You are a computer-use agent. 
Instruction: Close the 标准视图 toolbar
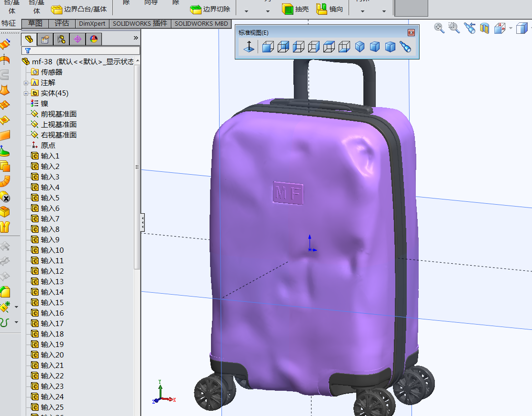411,32
